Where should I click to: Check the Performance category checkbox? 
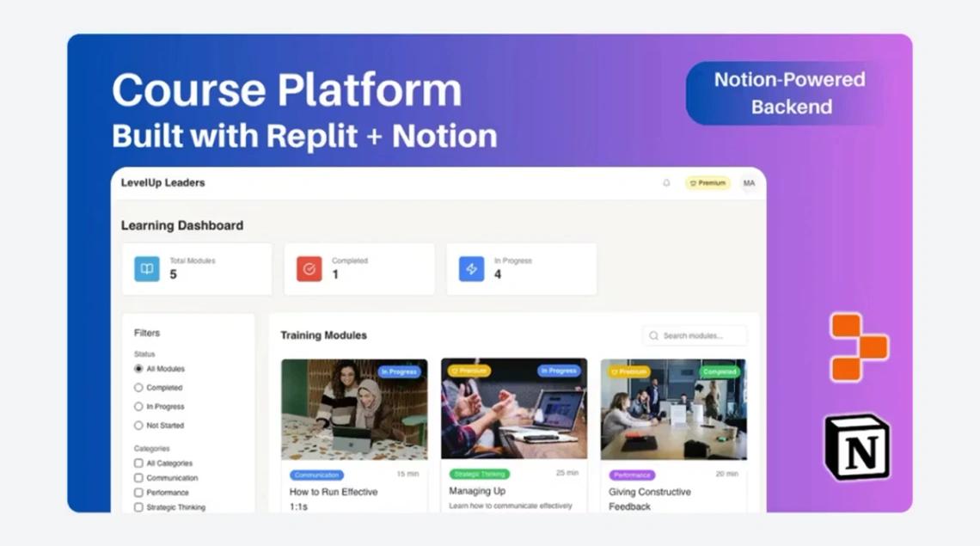coord(138,493)
